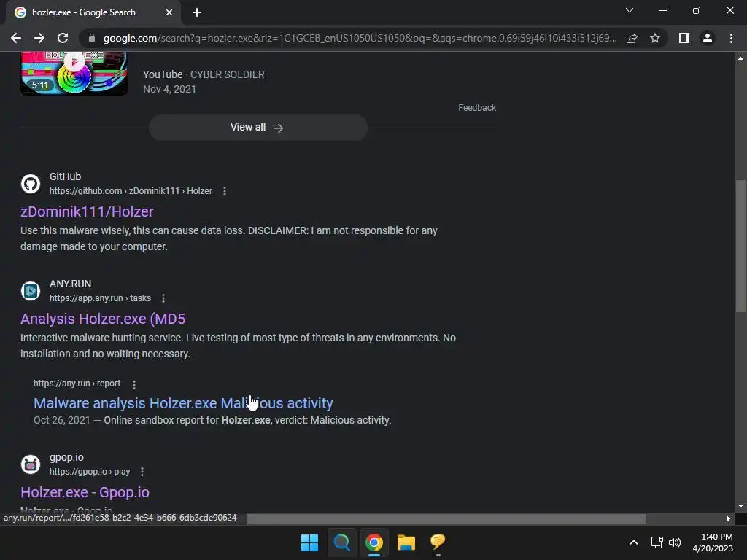This screenshot has width=747, height=560.
Task: Click the github.com zDominik111 Holzer URL
Action: point(131,191)
